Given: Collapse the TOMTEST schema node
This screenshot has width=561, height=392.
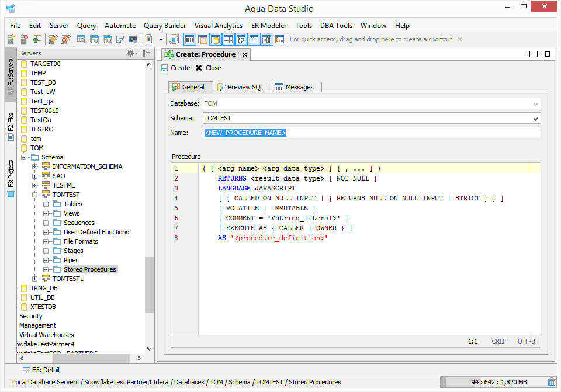Looking at the screenshot, I should point(35,195).
